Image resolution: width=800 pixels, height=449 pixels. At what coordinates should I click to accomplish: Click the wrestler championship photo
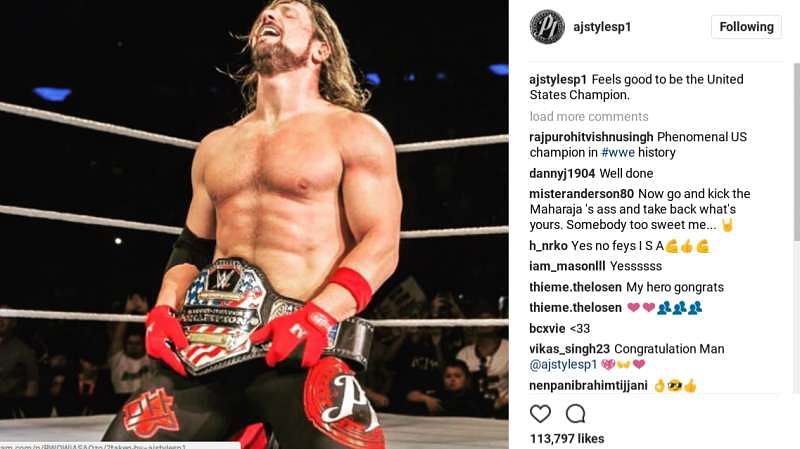pyautogui.click(x=254, y=224)
